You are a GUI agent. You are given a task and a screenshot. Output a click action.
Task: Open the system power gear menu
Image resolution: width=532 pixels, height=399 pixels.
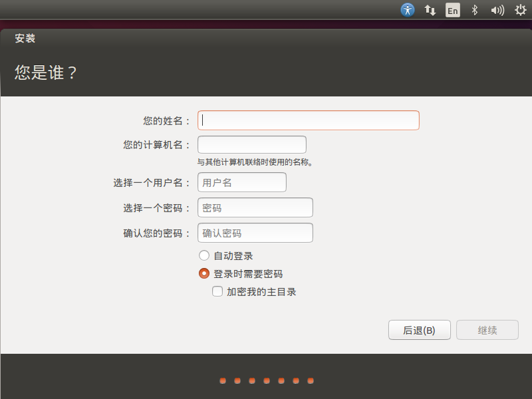(x=520, y=10)
